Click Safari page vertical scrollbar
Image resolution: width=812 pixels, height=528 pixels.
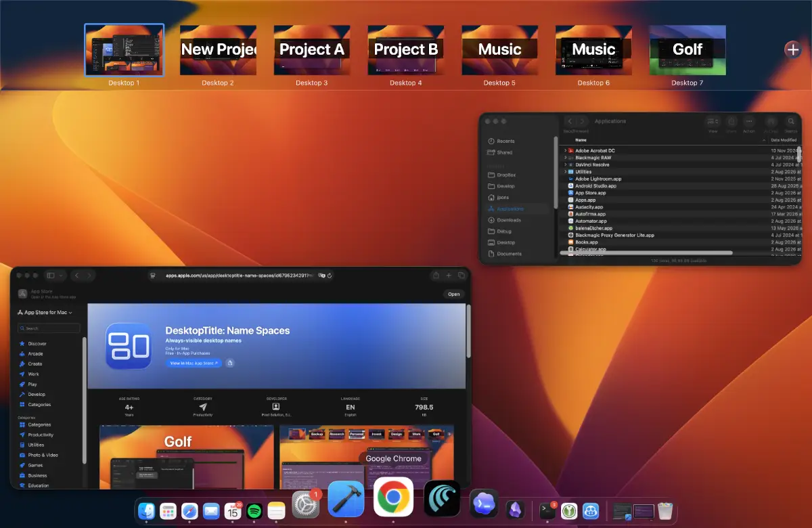[x=469, y=331]
